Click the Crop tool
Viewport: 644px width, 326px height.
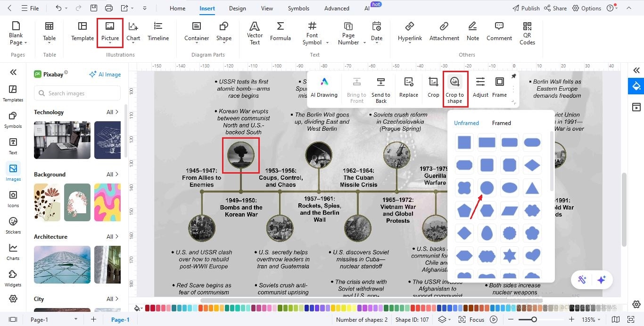pos(433,88)
